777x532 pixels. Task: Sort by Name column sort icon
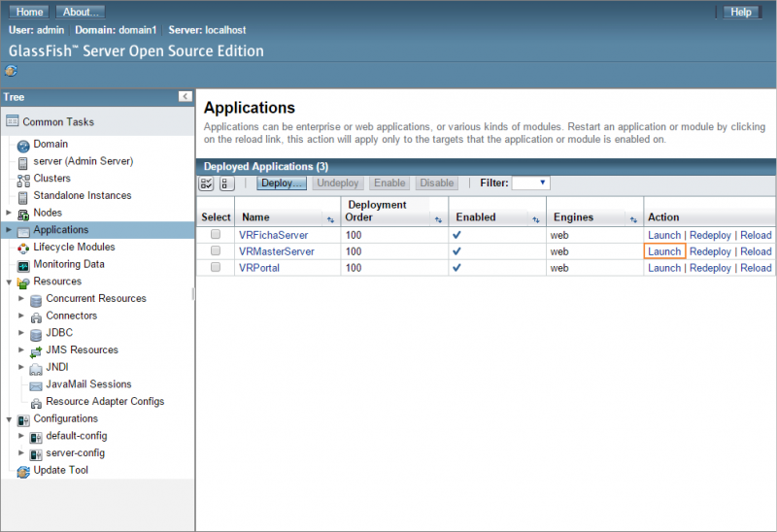coord(330,220)
